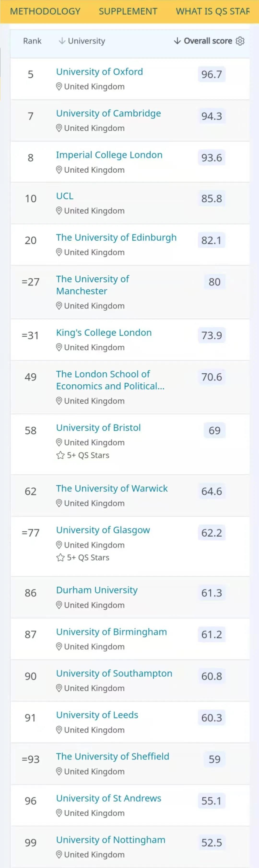The height and width of the screenshot is (868, 259).
Task: Click the 96.7 score badge for Oxford
Action: click(x=211, y=74)
